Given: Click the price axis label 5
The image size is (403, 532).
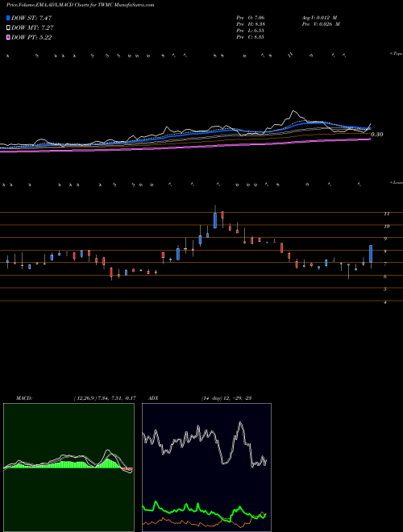Looking at the screenshot, I should tap(385, 289).
